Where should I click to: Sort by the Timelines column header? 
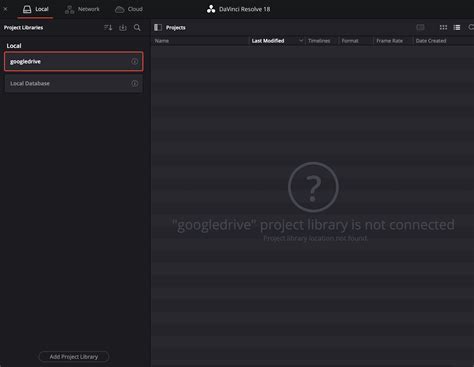tap(319, 41)
